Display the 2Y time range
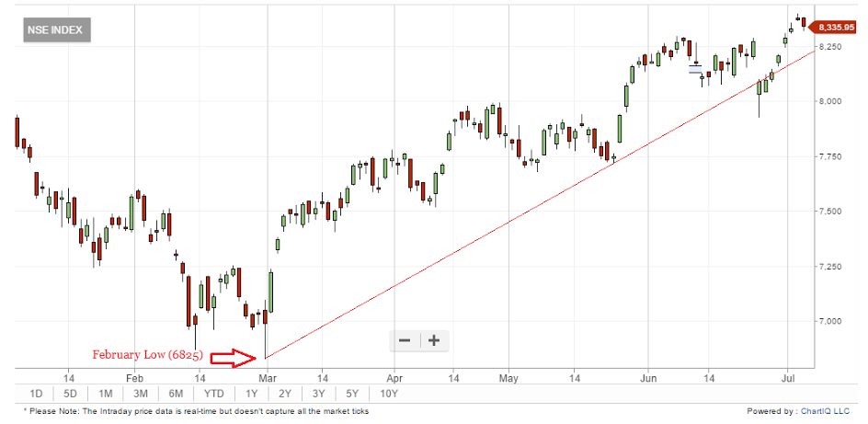The height and width of the screenshot is (424, 868). 284,394
